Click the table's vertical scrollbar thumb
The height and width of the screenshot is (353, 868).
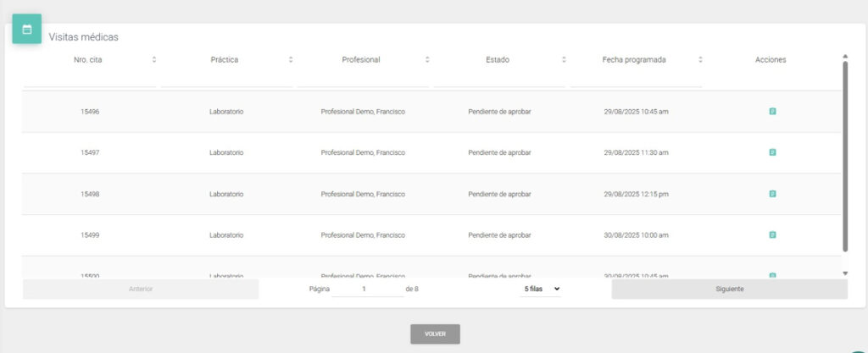click(844, 157)
